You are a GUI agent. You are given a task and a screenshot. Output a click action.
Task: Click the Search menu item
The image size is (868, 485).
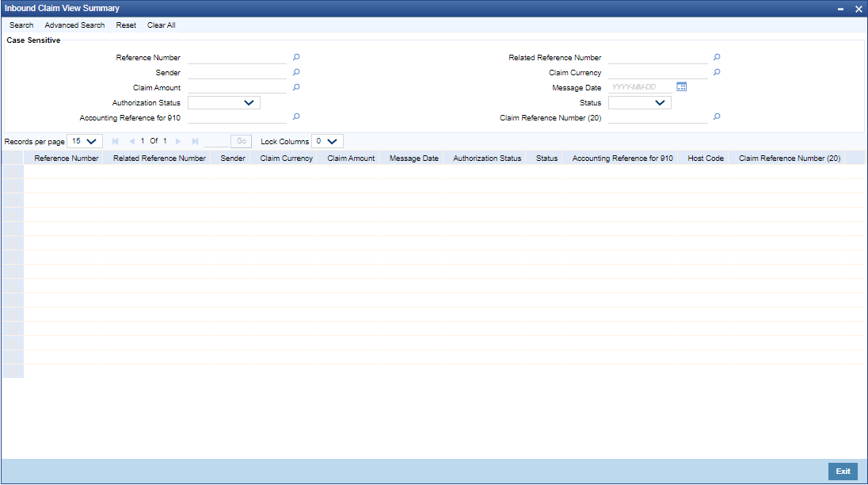tap(21, 25)
